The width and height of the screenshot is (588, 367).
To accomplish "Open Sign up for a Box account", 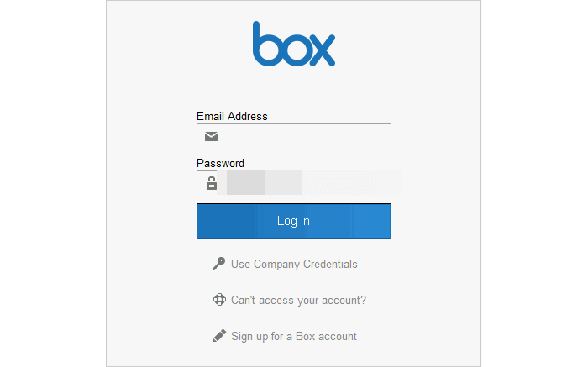I will [294, 336].
